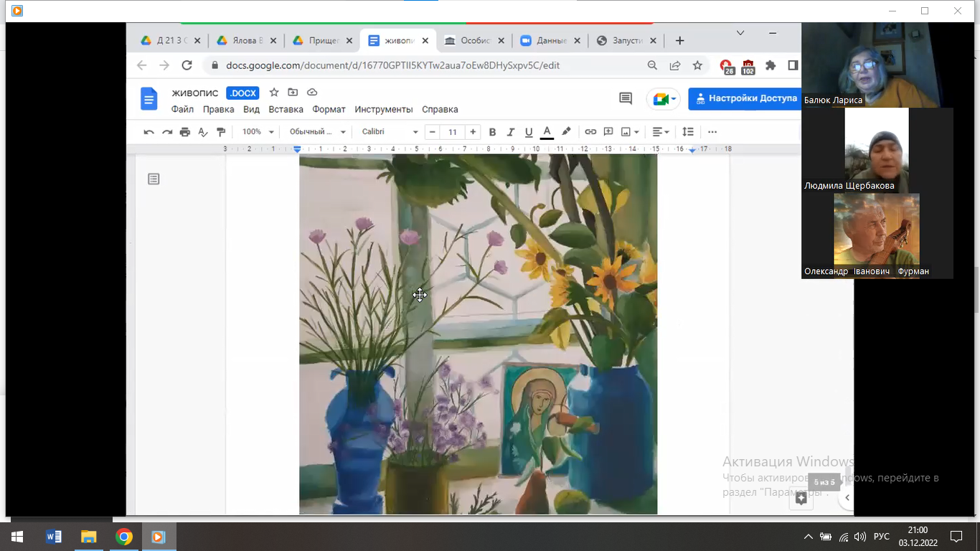Expand the Обычный paragraph style dropdown
Viewport: 980px width, 551px height.
coord(318,132)
